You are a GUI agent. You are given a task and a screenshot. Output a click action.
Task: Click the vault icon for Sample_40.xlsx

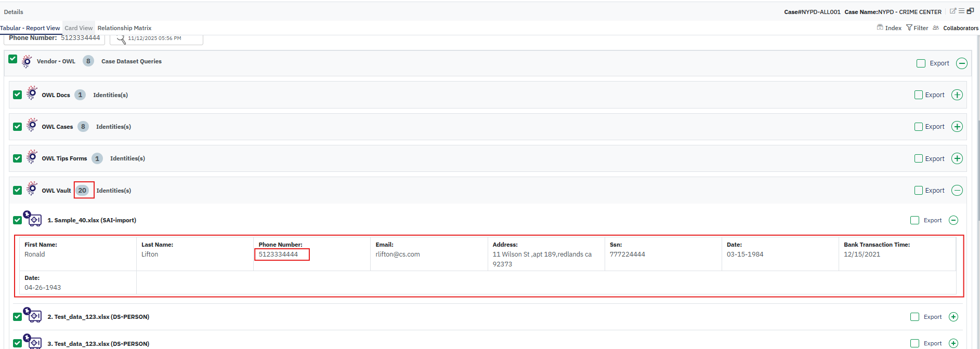coord(33,220)
